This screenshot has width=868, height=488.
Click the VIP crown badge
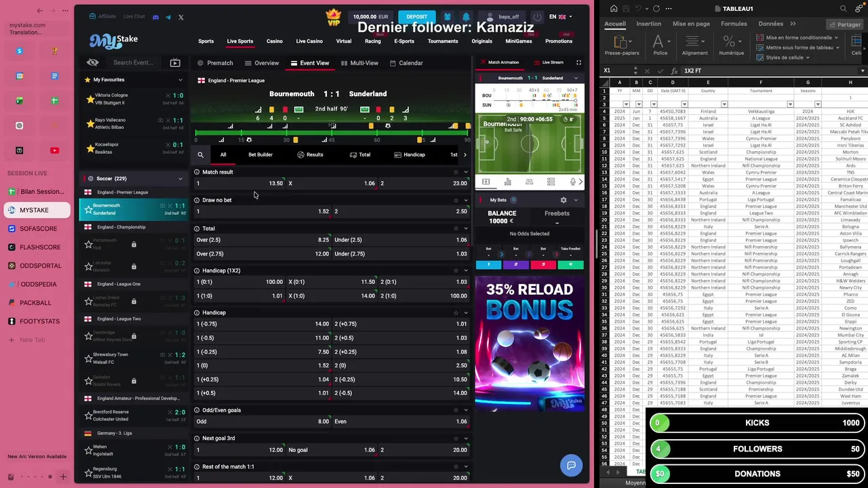coord(333,18)
